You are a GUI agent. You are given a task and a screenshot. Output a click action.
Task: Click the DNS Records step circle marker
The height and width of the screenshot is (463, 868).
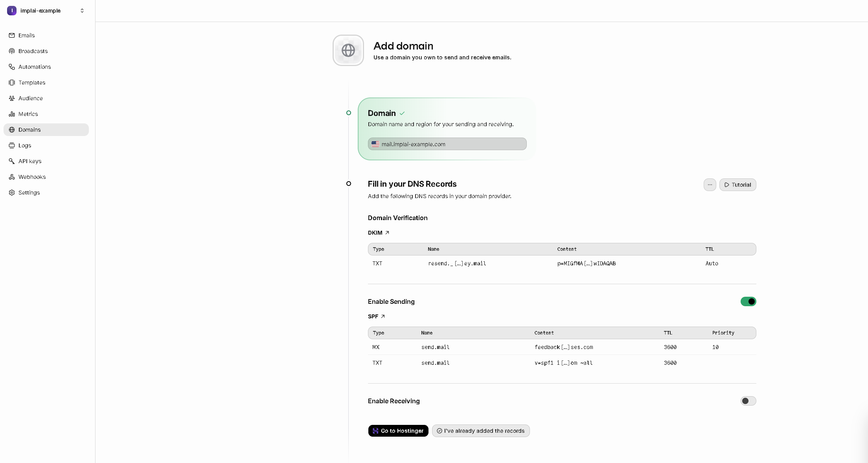pos(349,184)
